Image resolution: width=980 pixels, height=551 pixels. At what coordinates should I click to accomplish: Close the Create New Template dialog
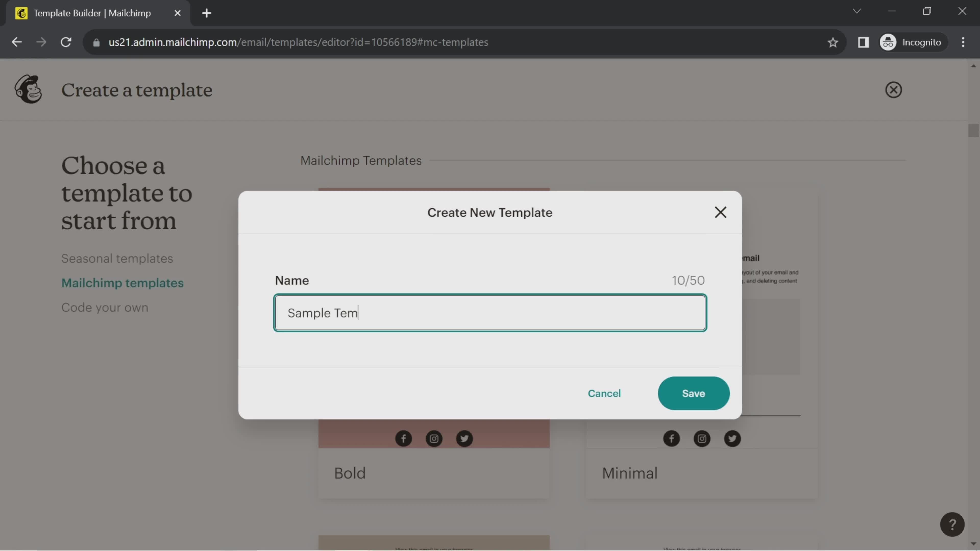coord(720,212)
